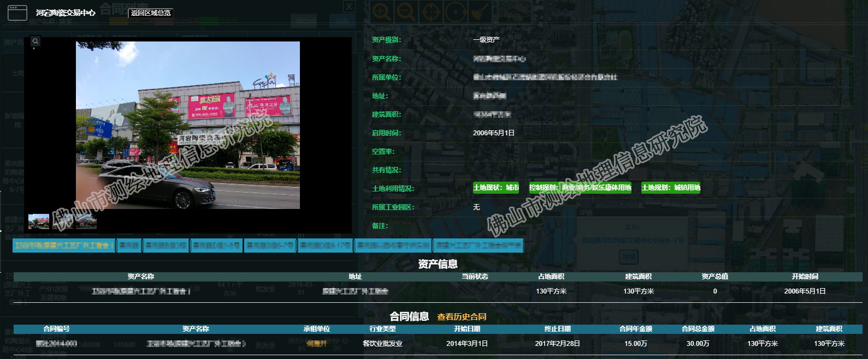This screenshot has width=868, height=359.
Task: Click the 无 value beside 所属工业园区
Action: point(476,207)
